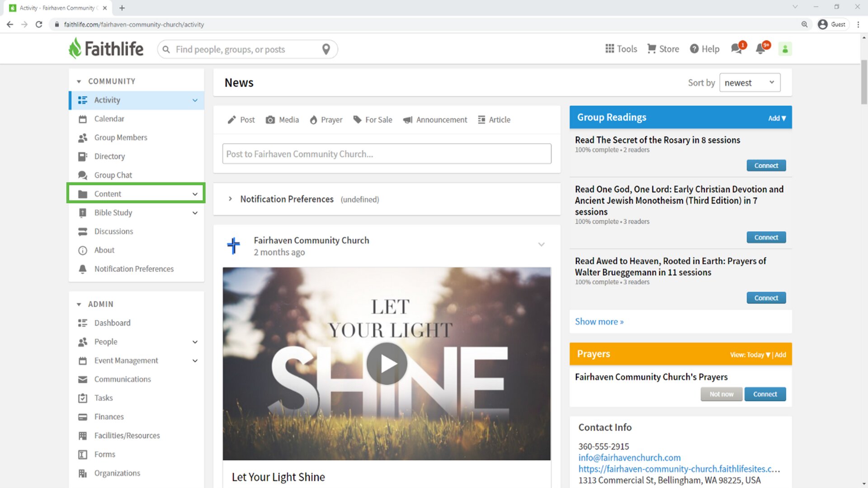Screen dimensions: 868x488
Task: Collapse the Admin section
Action: [x=79, y=305]
